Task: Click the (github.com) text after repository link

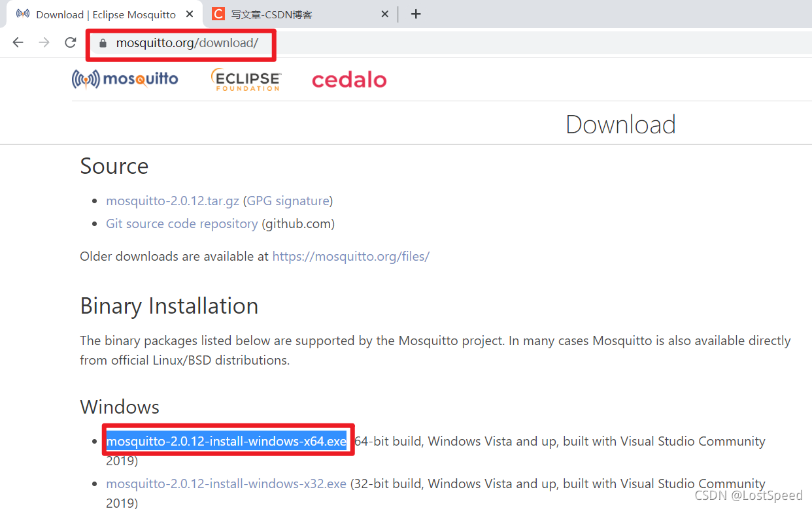Action: pos(298,223)
